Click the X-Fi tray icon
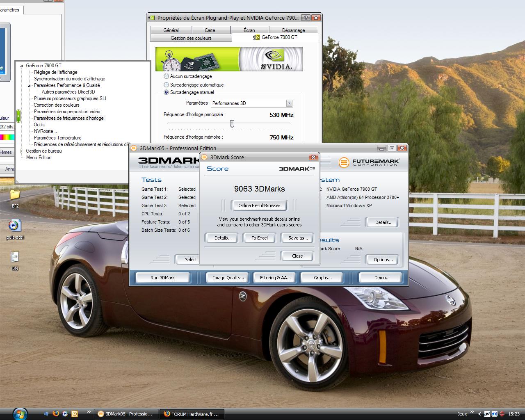Screen dimensions: 525x420 tap(487, 414)
